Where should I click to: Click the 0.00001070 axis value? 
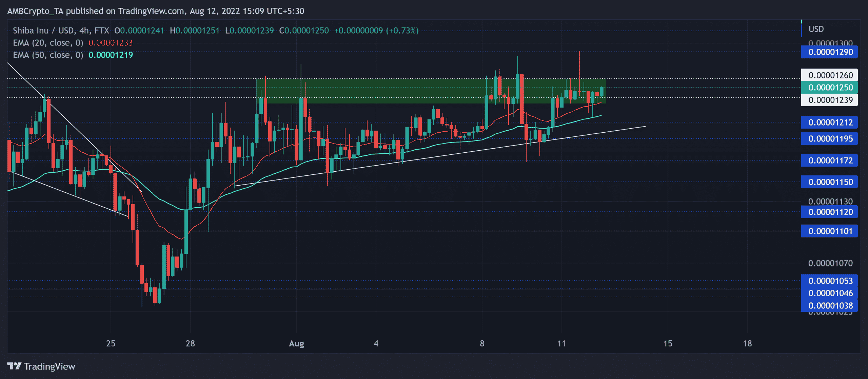coord(830,263)
